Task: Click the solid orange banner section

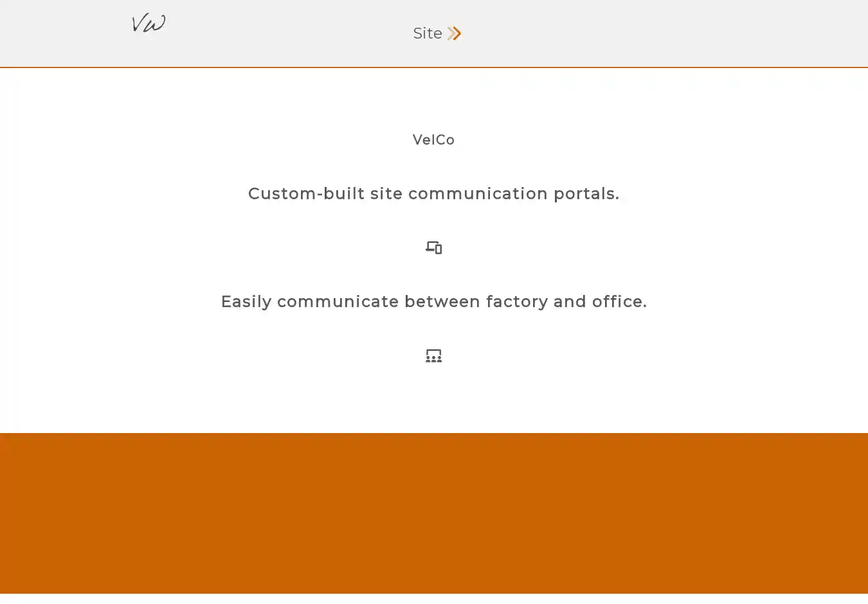Action: [x=434, y=513]
